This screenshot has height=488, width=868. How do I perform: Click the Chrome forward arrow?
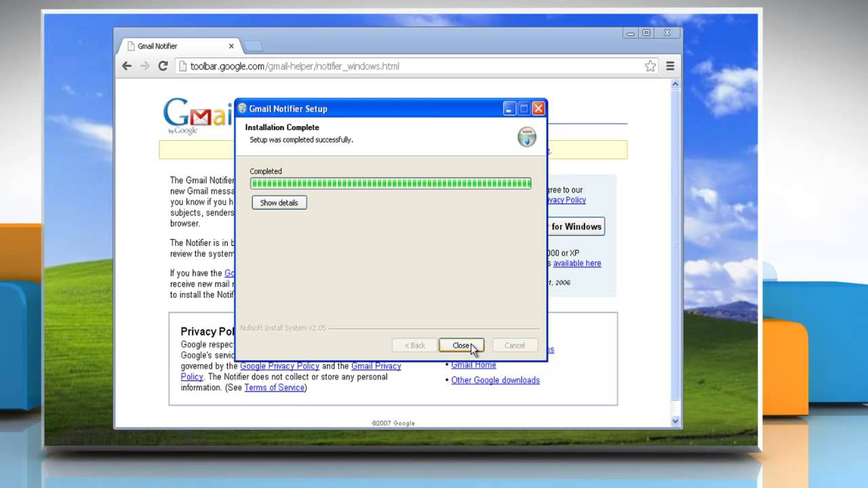click(144, 66)
